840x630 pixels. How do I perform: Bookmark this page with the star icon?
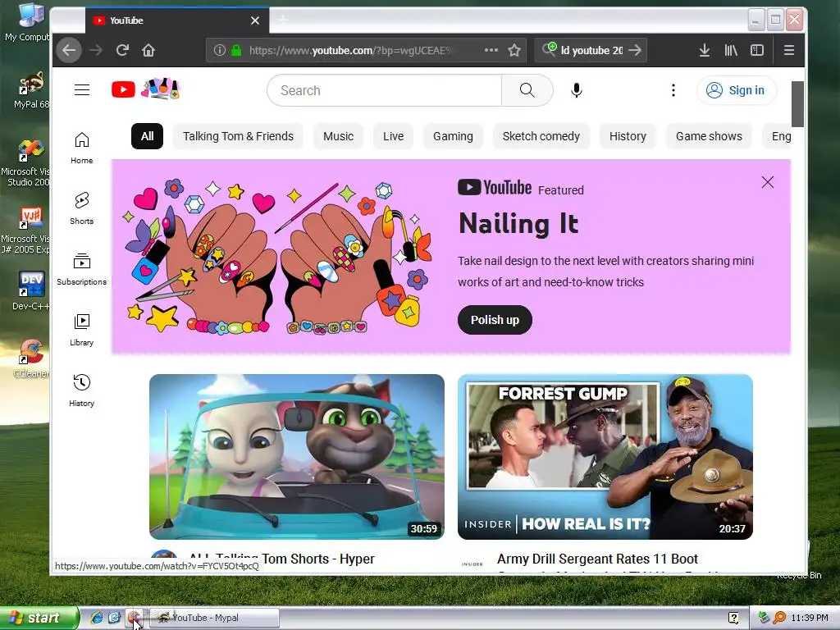[x=514, y=50]
